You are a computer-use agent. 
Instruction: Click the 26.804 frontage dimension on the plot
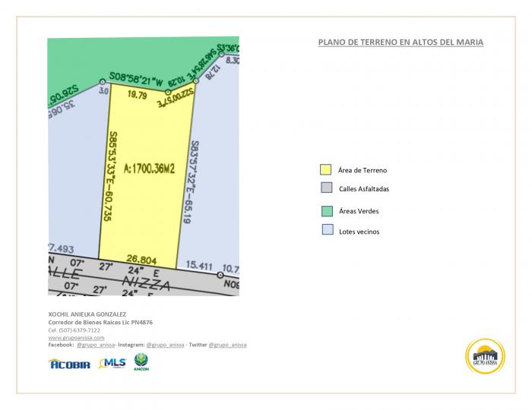(139, 260)
